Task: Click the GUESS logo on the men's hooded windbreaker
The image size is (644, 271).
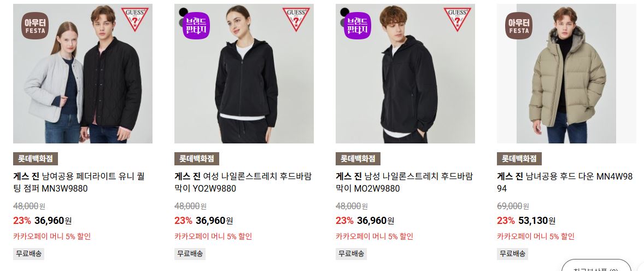Action: [x=458, y=19]
